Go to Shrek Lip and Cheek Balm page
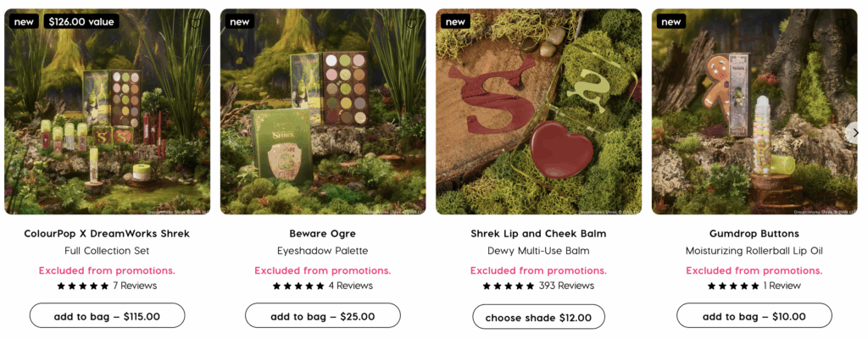Screen dimensions: 868x339 click(x=538, y=233)
